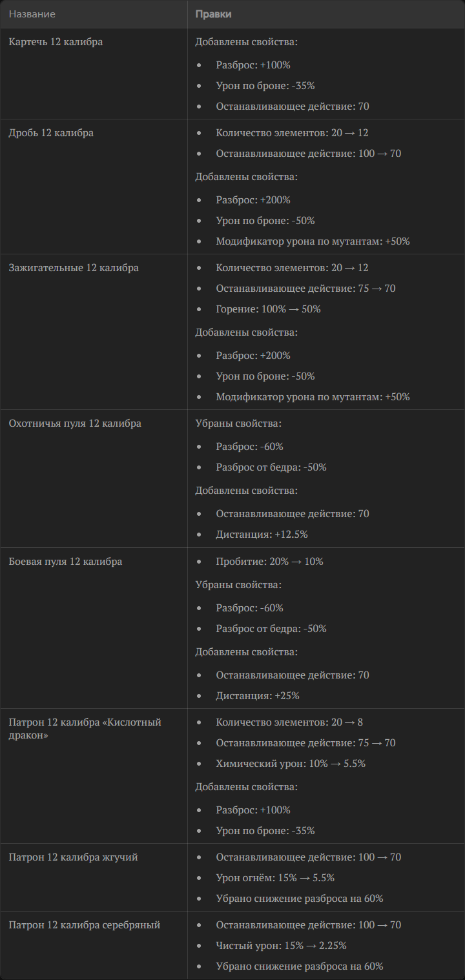The image size is (465, 980).
Task: Select the "Боевая пуля 12 калибра" row name
Action: (x=65, y=562)
